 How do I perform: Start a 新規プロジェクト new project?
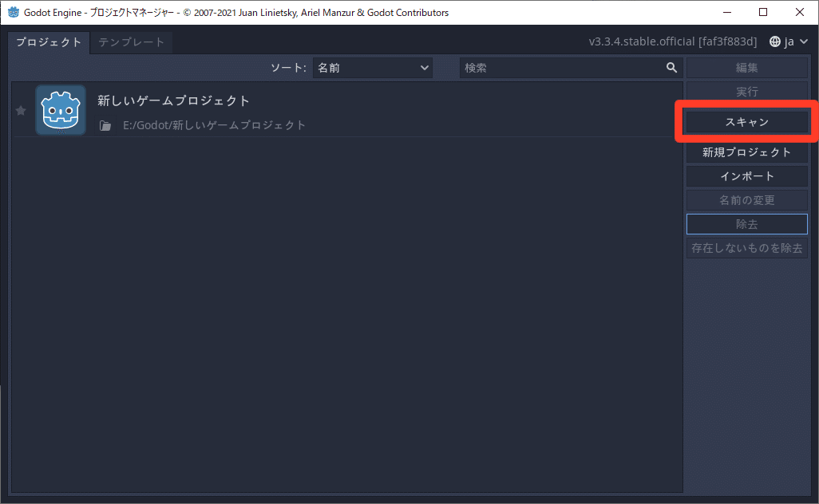coord(746,152)
